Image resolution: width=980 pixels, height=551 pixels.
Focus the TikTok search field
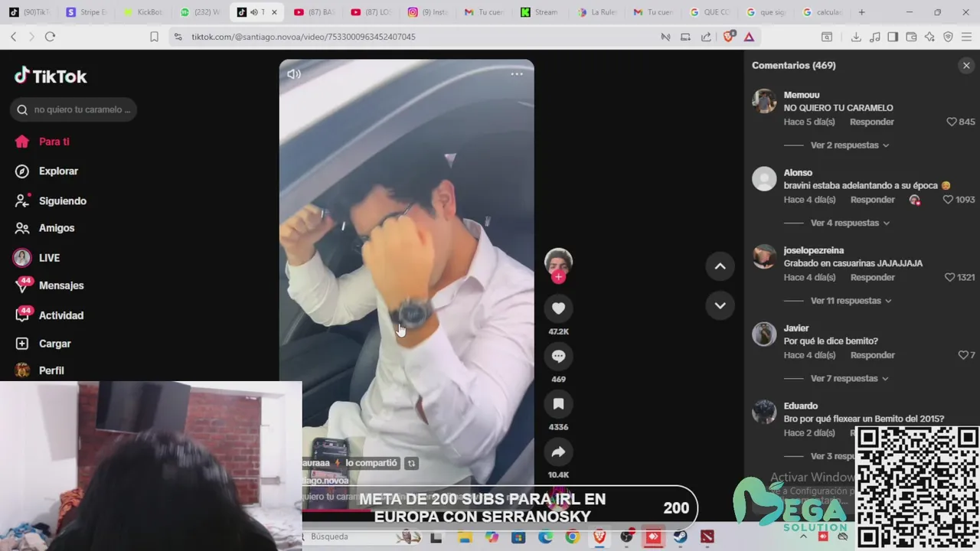point(74,109)
